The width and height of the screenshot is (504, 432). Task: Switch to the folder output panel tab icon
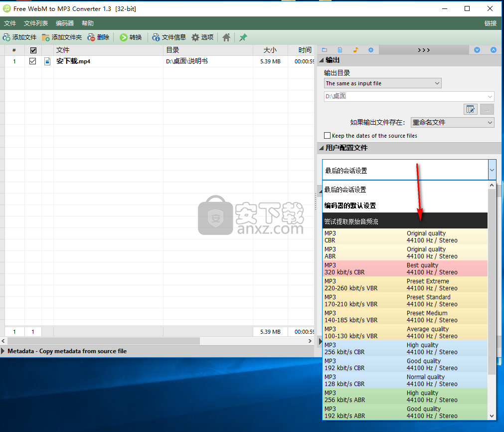[x=325, y=50]
